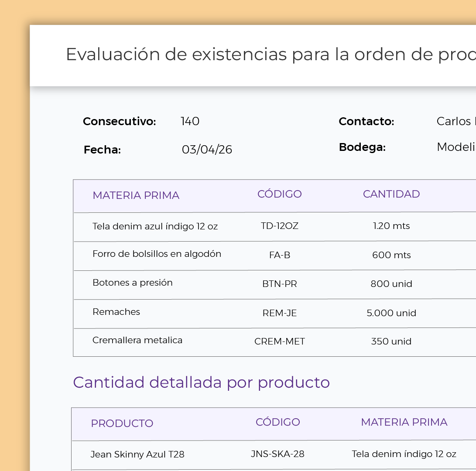Click the code TD-12OZ
The width and height of the screenshot is (476, 471).
coord(280,226)
